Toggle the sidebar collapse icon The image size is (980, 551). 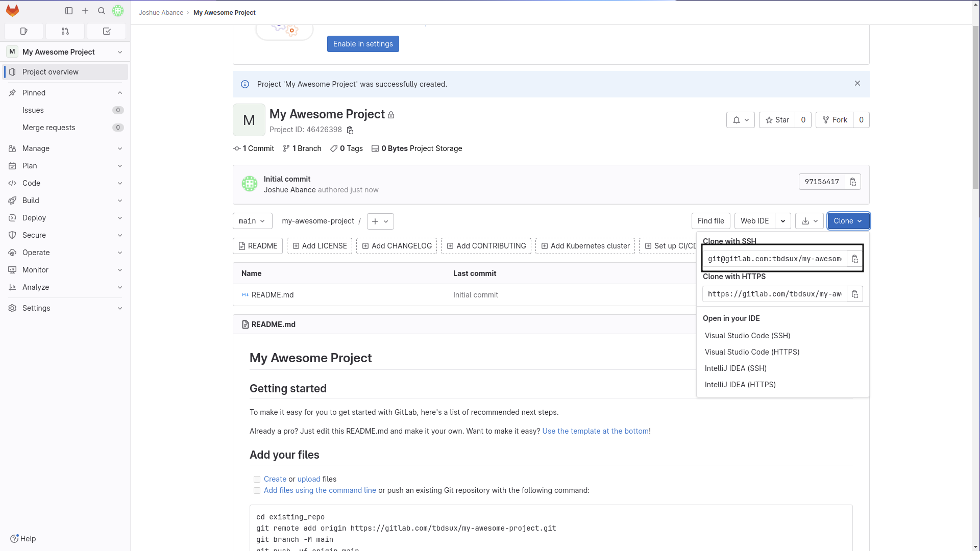coord(69,11)
